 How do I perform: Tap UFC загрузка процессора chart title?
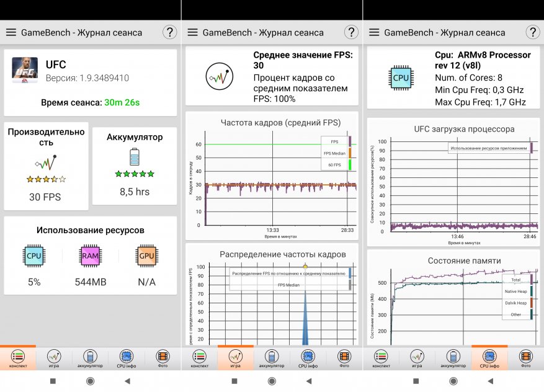coord(464,129)
